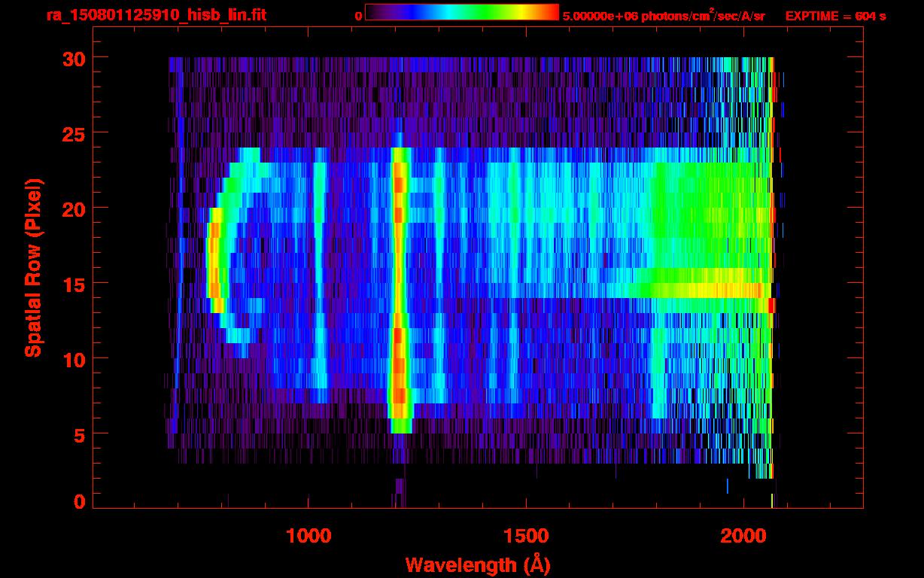Click the y-axis tick label 0

tap(78, 502)
